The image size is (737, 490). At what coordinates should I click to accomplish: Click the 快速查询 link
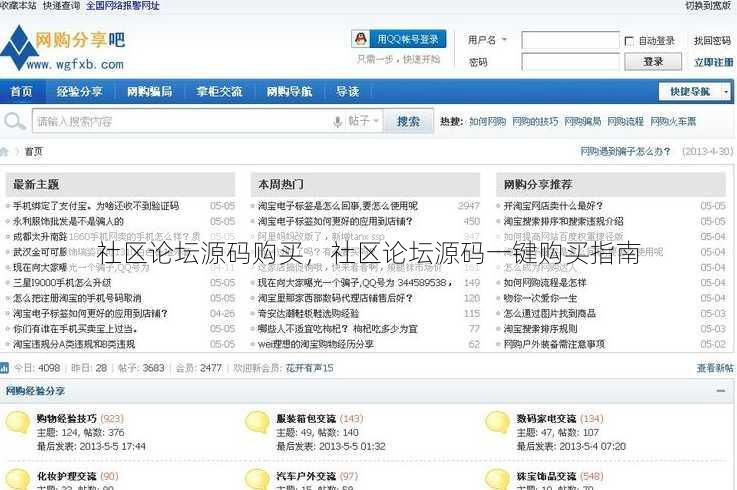pos(61,6)
